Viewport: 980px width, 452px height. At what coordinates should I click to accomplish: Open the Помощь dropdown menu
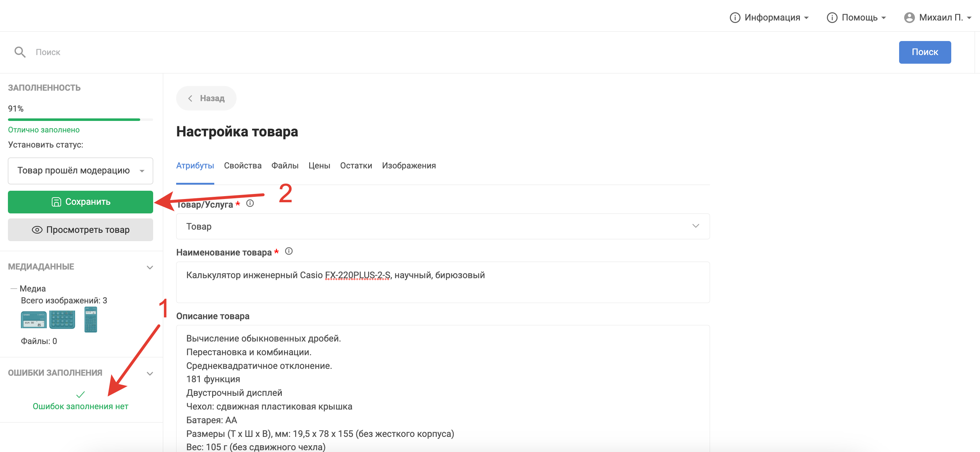(x=856, y=18)
